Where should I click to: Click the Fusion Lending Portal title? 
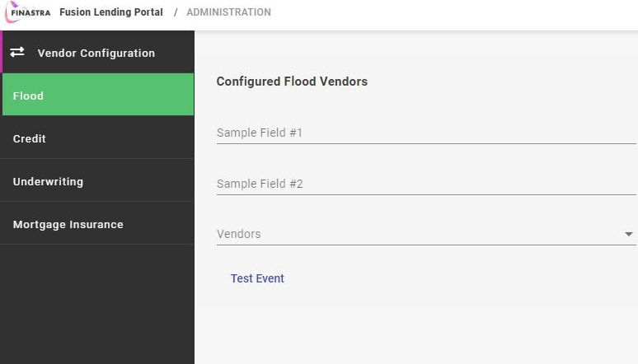[x=111, y=12]
